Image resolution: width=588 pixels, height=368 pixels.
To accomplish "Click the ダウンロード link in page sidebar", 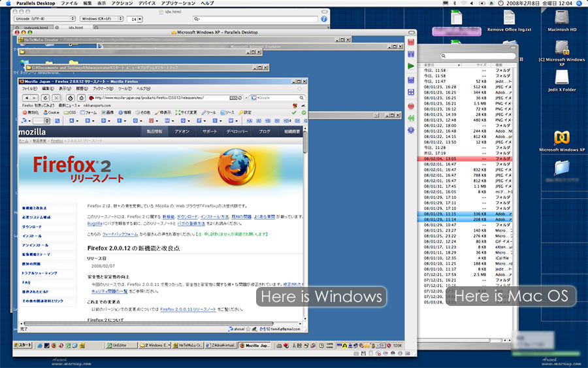I will coord(32,227).
